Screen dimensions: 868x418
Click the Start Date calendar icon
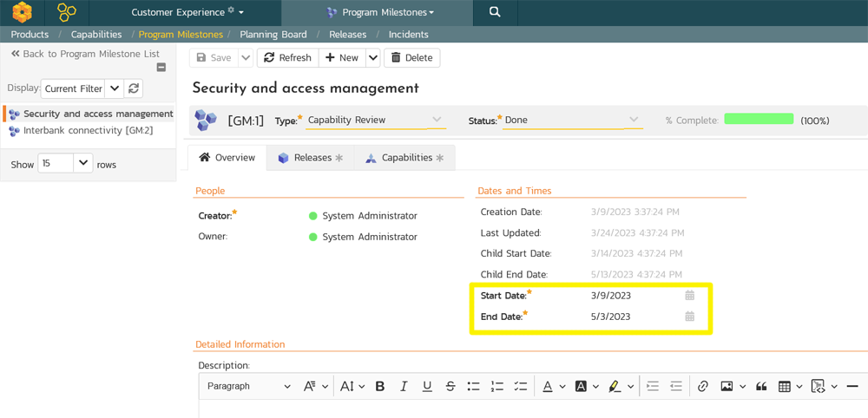point(689,296)
